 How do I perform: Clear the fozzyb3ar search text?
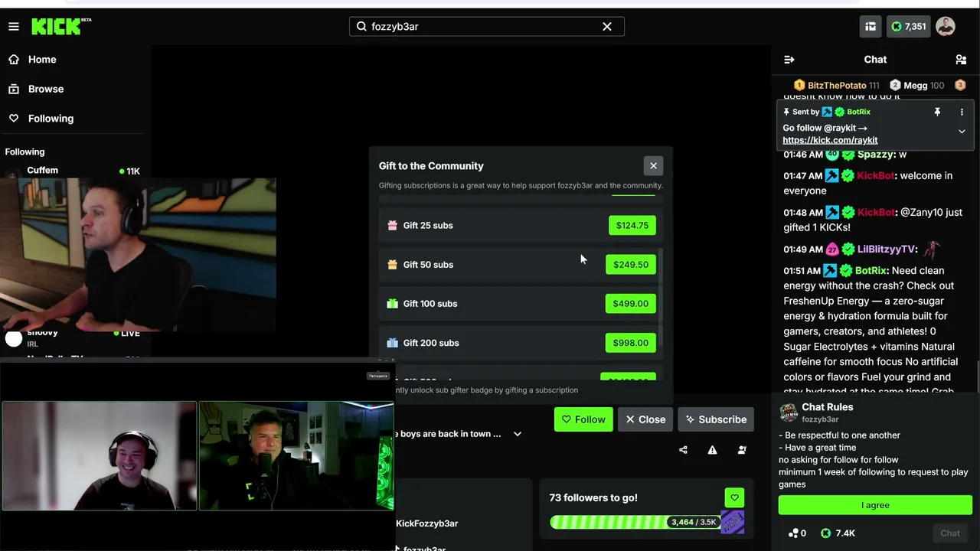coord(607,27)
